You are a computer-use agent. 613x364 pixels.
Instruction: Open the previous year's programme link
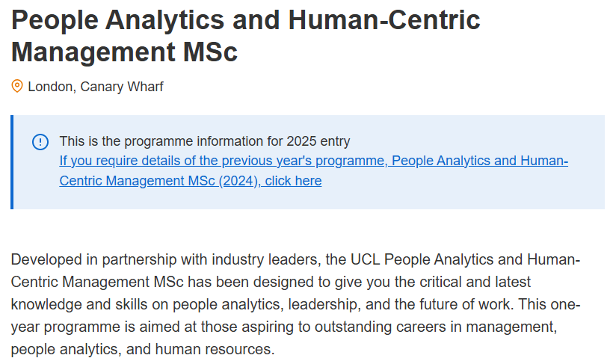point(313,170)
